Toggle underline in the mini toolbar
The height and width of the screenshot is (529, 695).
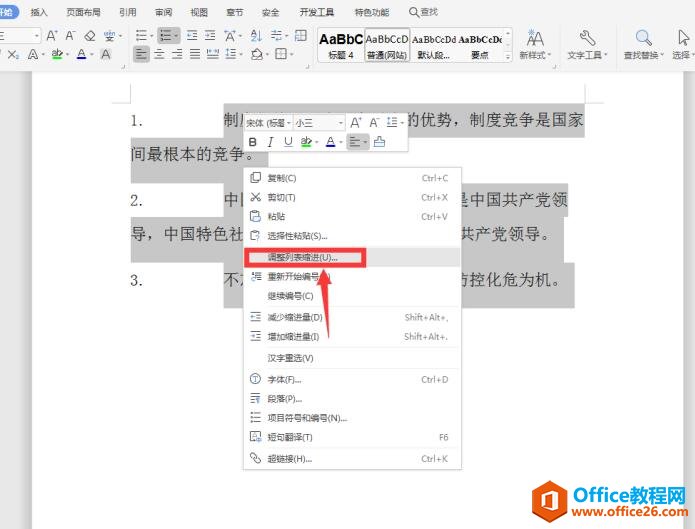click(288, 142)
